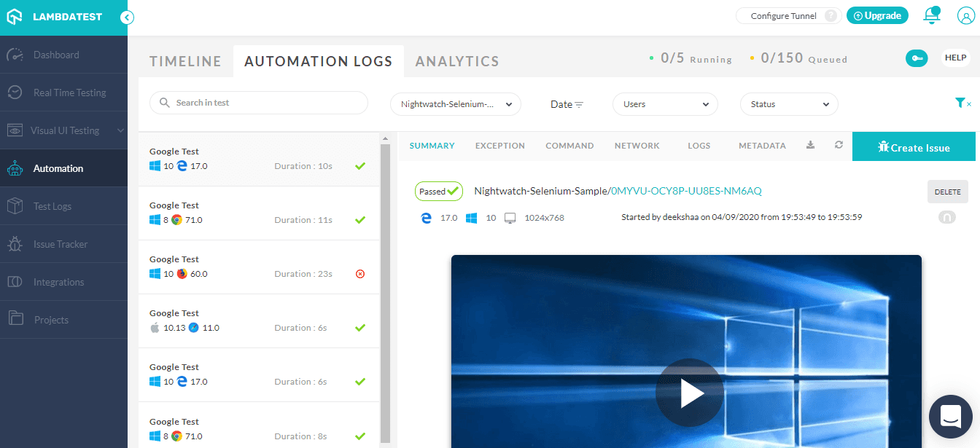Click the notification bell icon
Image resolution: width=980 pixels, height=448 pixels.
click(x=931, y=16)
